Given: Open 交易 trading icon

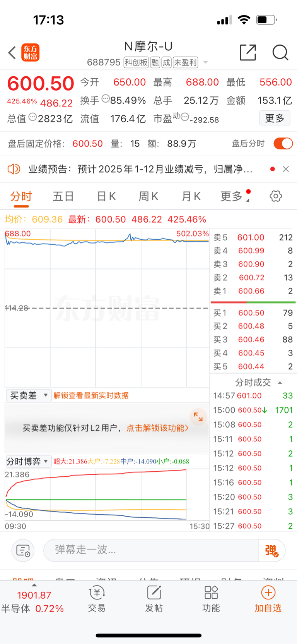Looking at the screenshot, I should 97,599.
